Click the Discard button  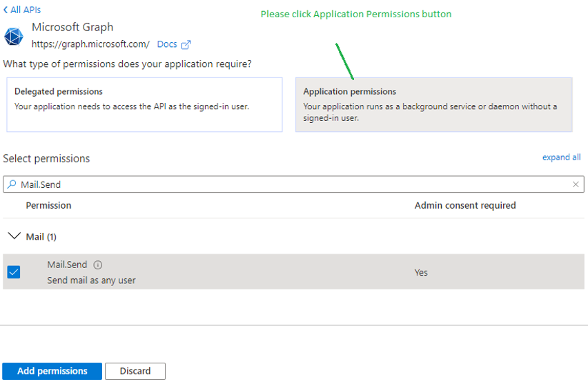click(x=135, y=371)
